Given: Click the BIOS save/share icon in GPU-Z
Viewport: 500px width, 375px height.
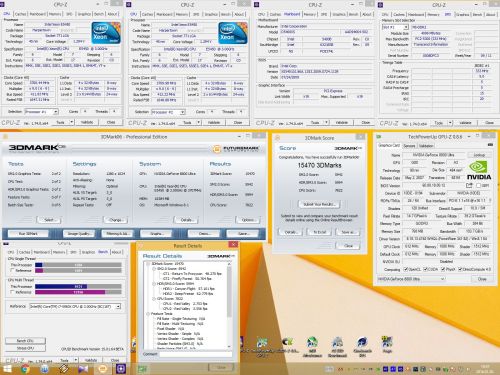Looking at the screenshot, I should tap(469, 185).
